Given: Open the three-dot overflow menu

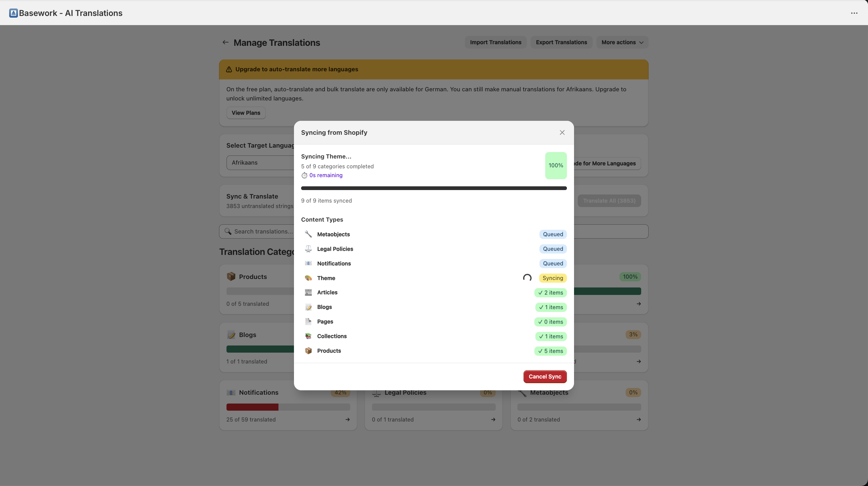Looking at the screenshot, I should [x=854, y=13].
